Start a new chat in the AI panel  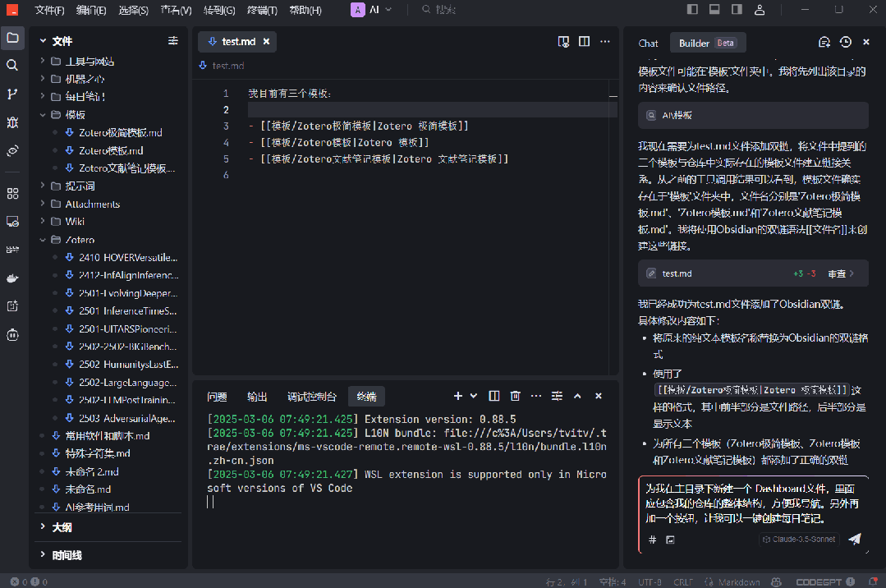pos(824,43)
